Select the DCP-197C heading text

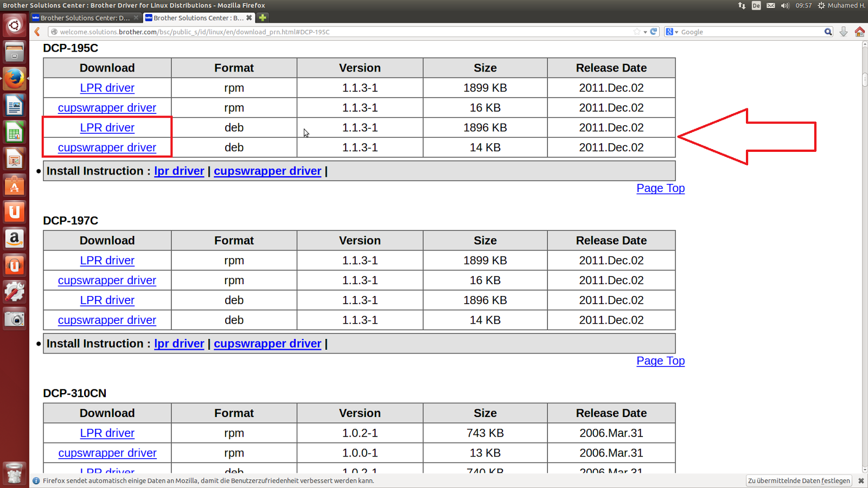coord(71,221)
